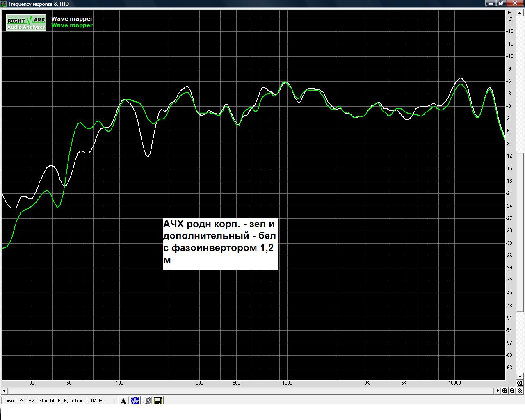Click the blue swap/refresh arrows icon
Viewport: 525px width, 420px height.
[x=135, y=401]
